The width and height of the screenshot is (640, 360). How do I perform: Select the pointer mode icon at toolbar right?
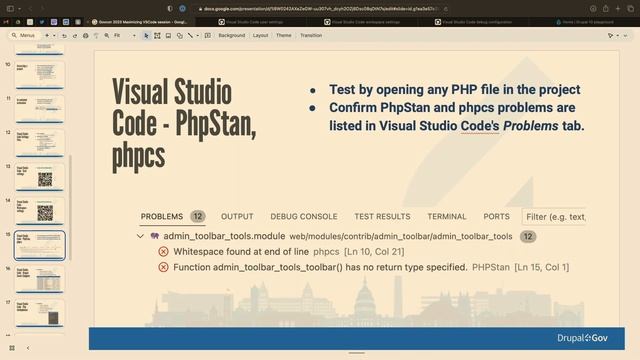(611, 36)
